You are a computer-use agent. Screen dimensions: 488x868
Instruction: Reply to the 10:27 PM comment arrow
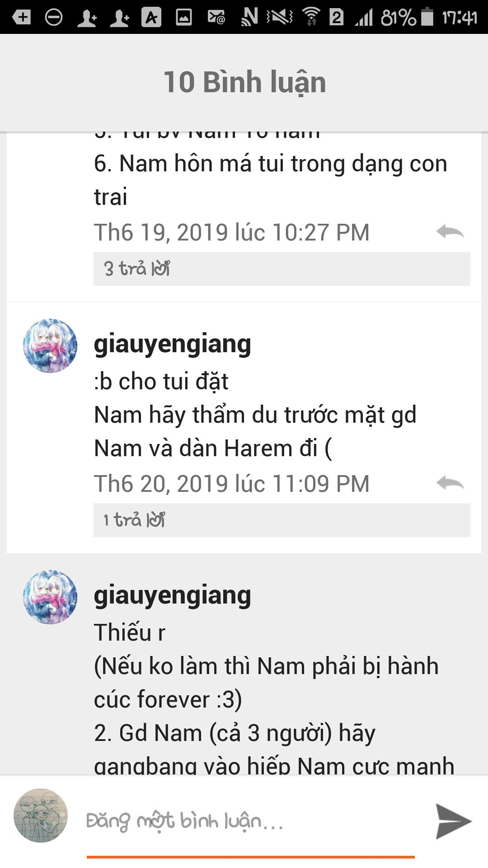450,232
